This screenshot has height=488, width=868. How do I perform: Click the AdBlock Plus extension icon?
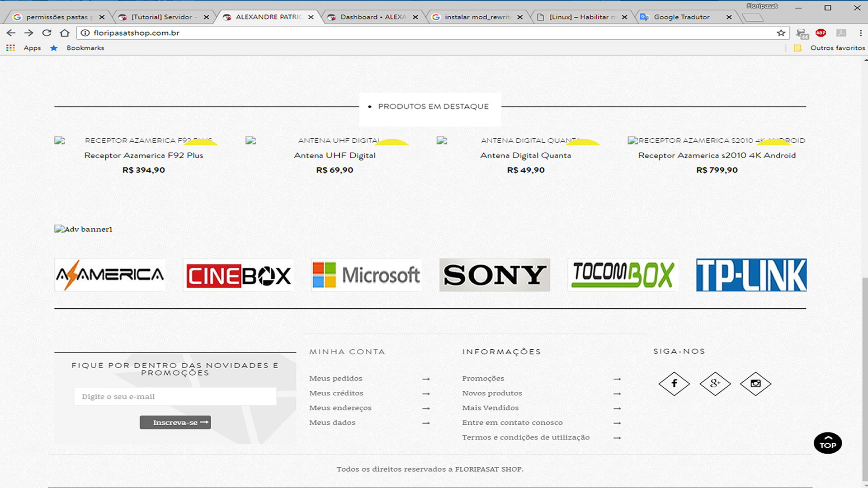coord(821,33)
